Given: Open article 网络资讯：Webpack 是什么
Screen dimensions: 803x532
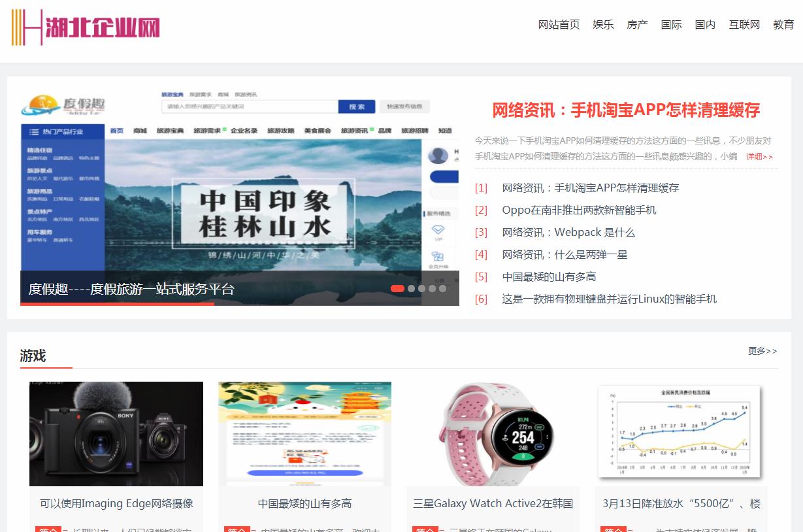Looking at the screenshot, I should (568, 233).
